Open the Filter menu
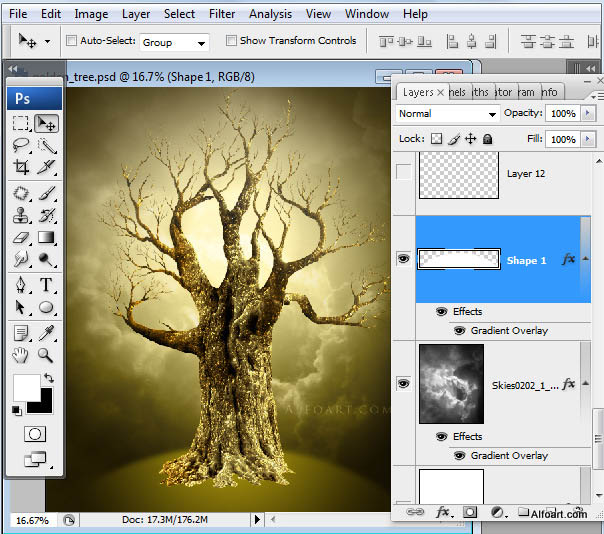The width and height of the screenshot is (604, 534). [222, 14]
